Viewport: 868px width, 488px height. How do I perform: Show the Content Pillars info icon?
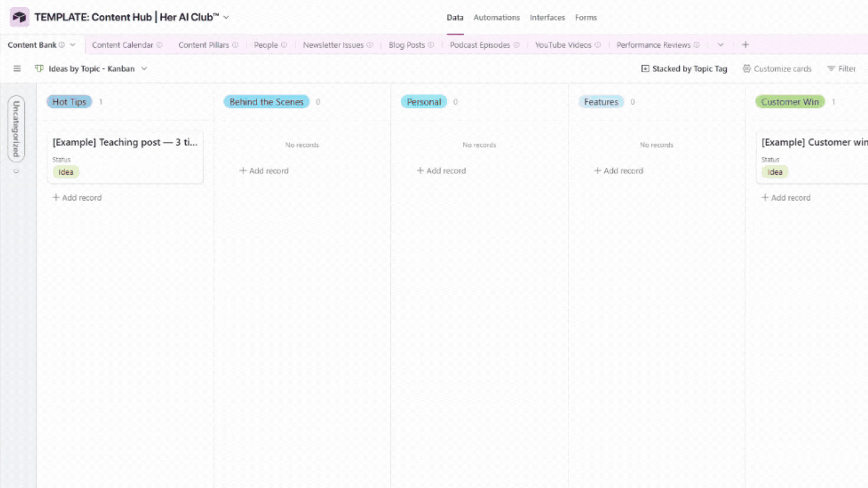(235, 45)
